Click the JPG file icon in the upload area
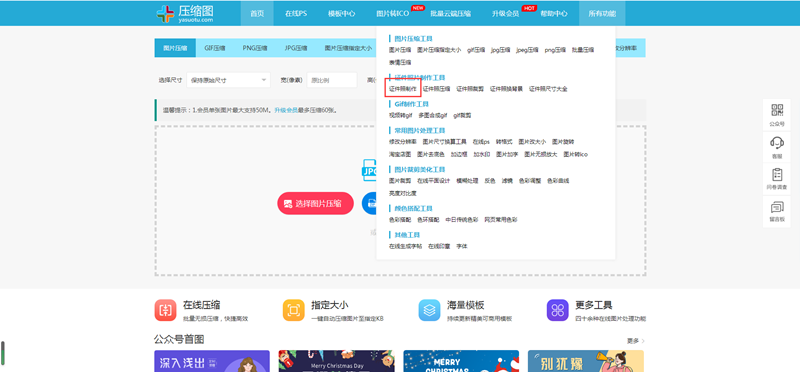This screenshot has width=800, height=372. pos(370,170)
